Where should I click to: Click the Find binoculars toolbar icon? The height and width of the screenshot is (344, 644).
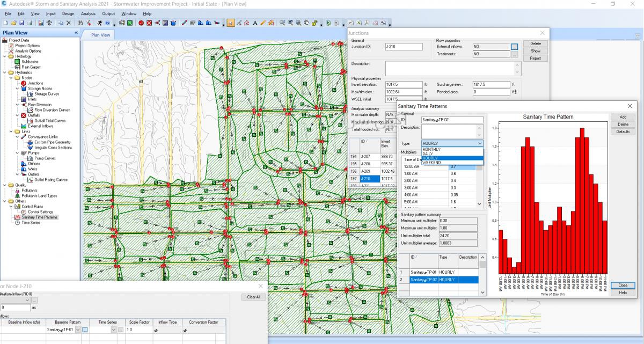[80, 23]
